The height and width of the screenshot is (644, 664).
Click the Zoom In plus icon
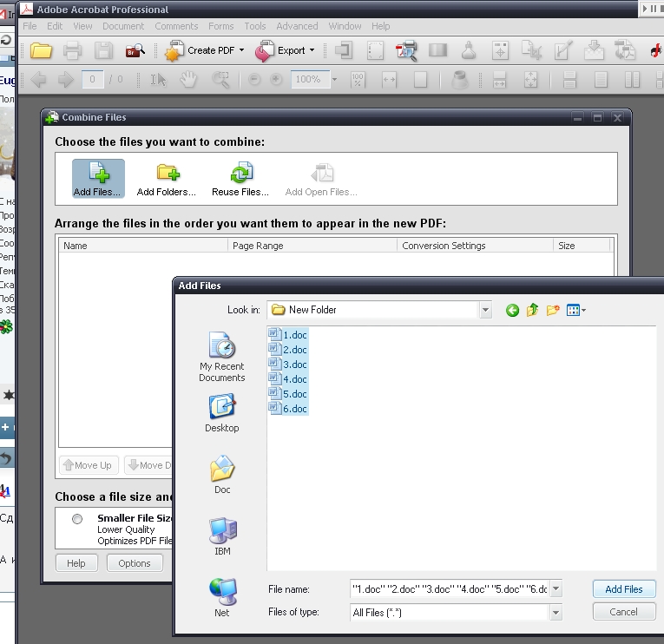(x=276, y=79)
